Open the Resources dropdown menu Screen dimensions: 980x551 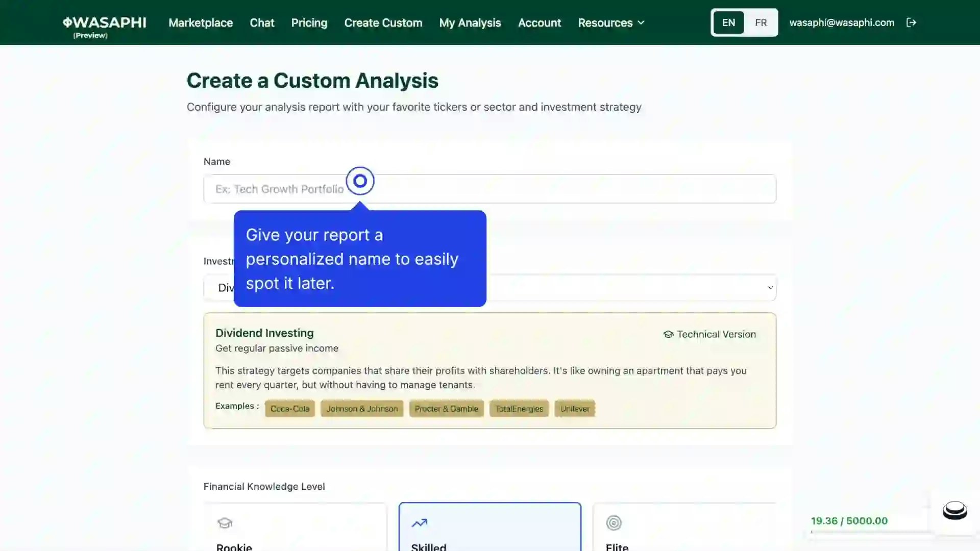point(611,22)
